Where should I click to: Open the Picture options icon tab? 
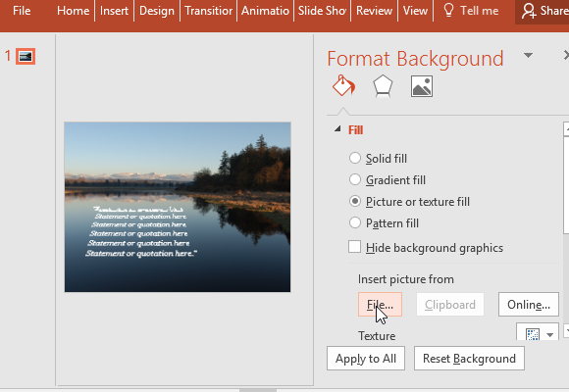[422, 86]
